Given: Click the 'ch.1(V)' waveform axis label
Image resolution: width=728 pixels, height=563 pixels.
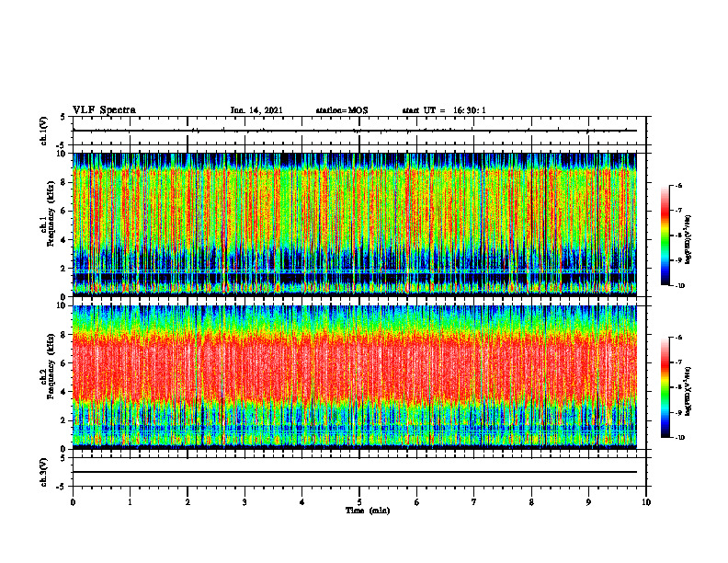Looking at the screenshot, I should coord(44,131).
